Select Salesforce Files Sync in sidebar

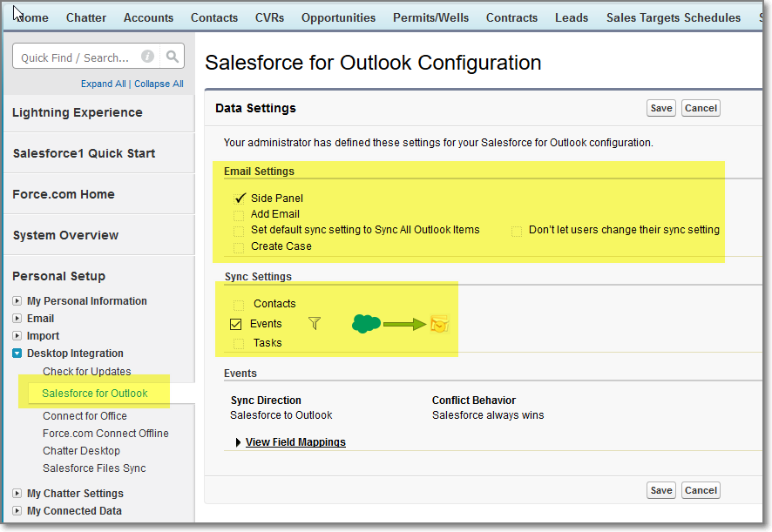(x=94, y=468)
